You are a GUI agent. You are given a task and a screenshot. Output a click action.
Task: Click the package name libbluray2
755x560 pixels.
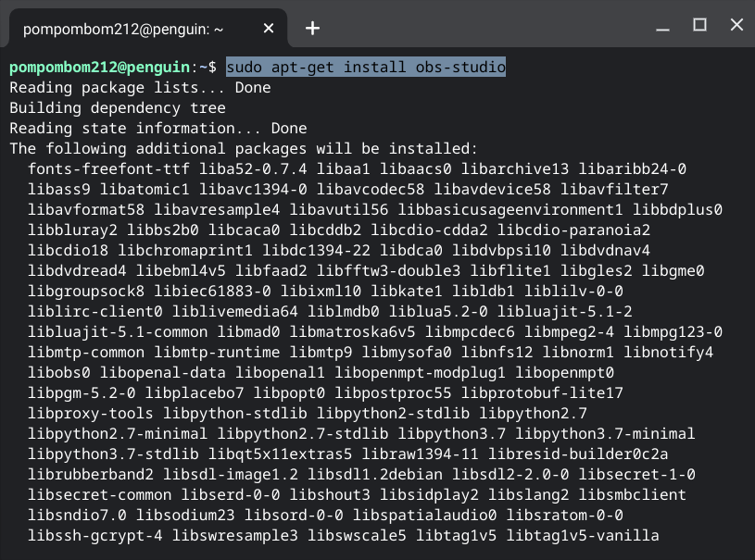[72, 230]
